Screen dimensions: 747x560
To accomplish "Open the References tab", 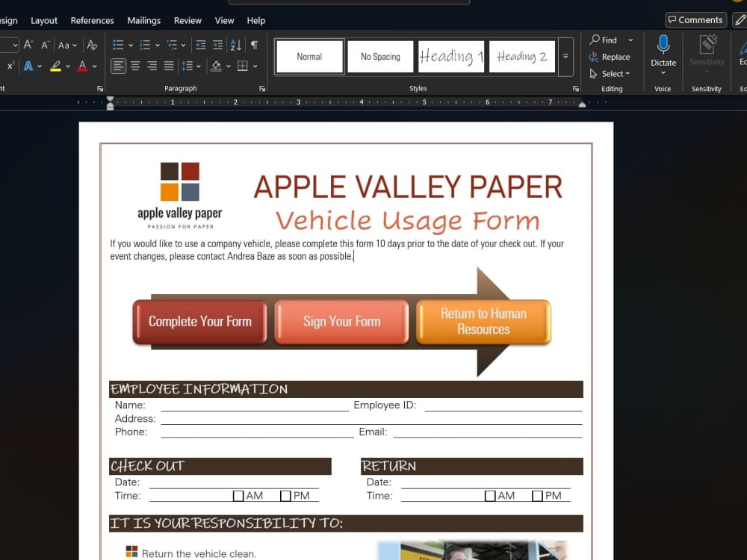I will tap(92, 20).
